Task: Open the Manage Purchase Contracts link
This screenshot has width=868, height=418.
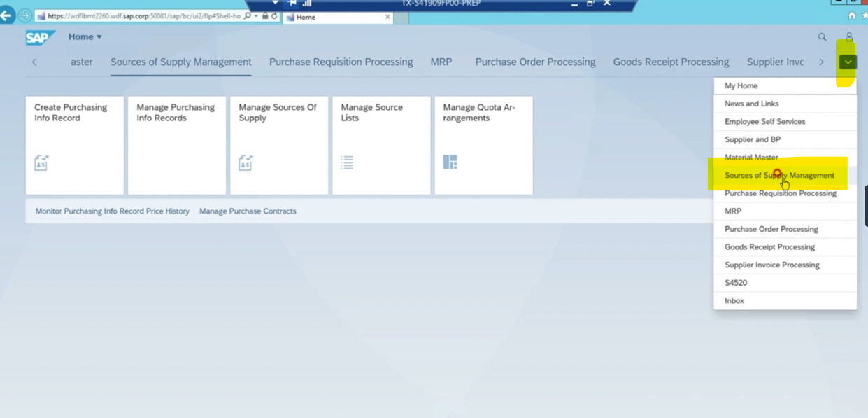Action: coord(248,211)
